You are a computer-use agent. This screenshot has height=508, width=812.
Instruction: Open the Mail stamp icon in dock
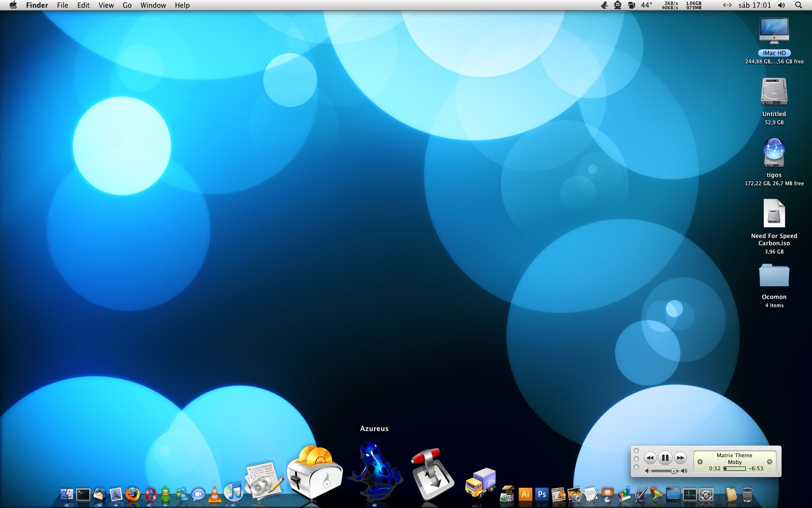tap(116, 494)
